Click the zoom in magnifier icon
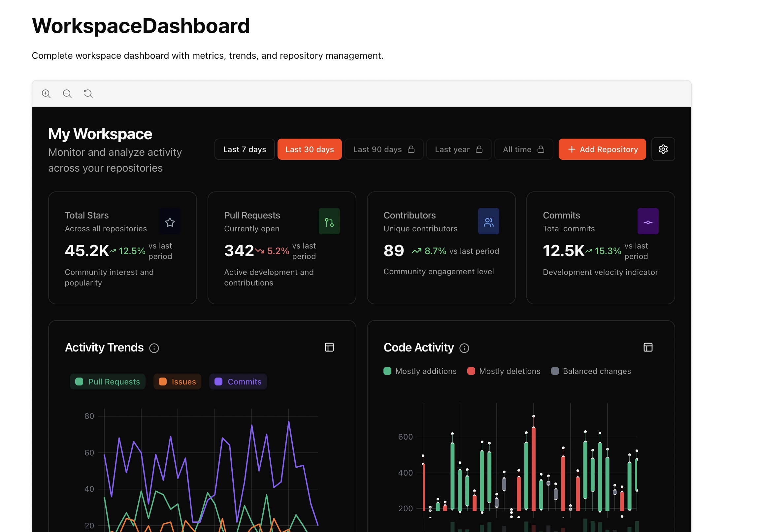Screen dimensions: 757x532 (x=46, y=94)
